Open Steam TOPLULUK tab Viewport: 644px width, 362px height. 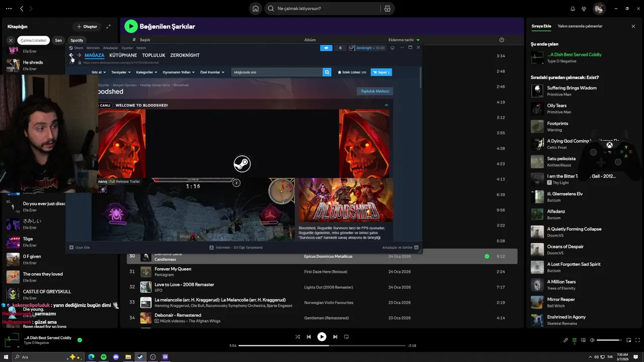pos(153,55)
